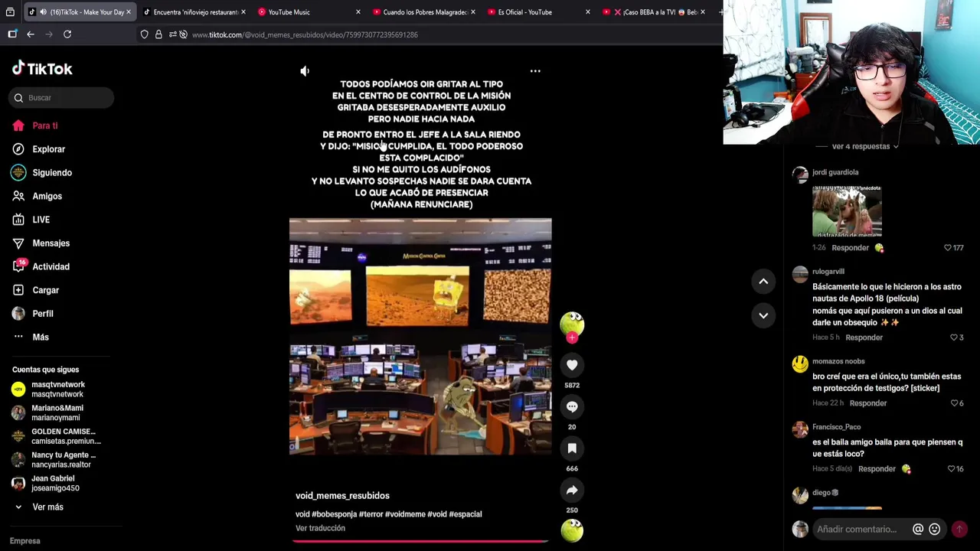Seek in the video progress bar
980x551 pixels.
point(420,541)
